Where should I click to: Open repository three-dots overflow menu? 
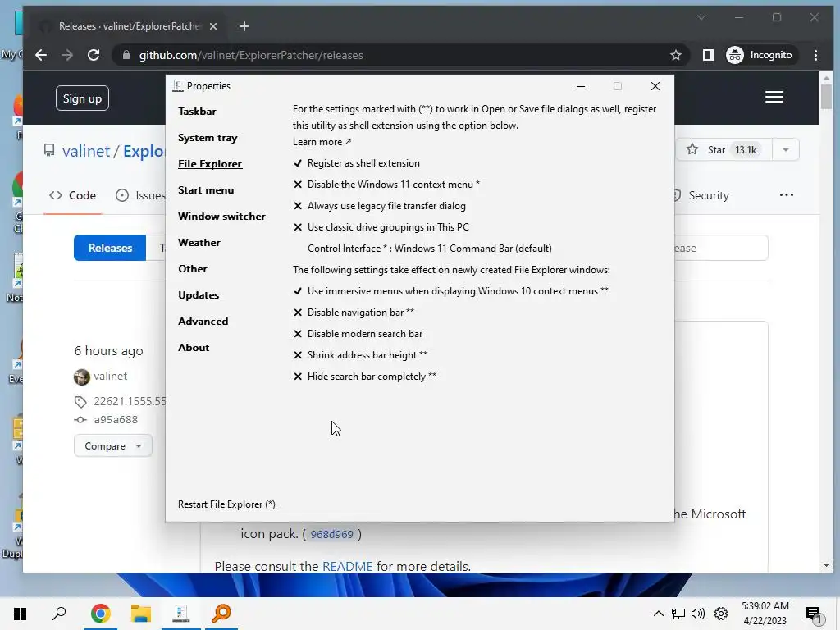(x=787, y=195)
